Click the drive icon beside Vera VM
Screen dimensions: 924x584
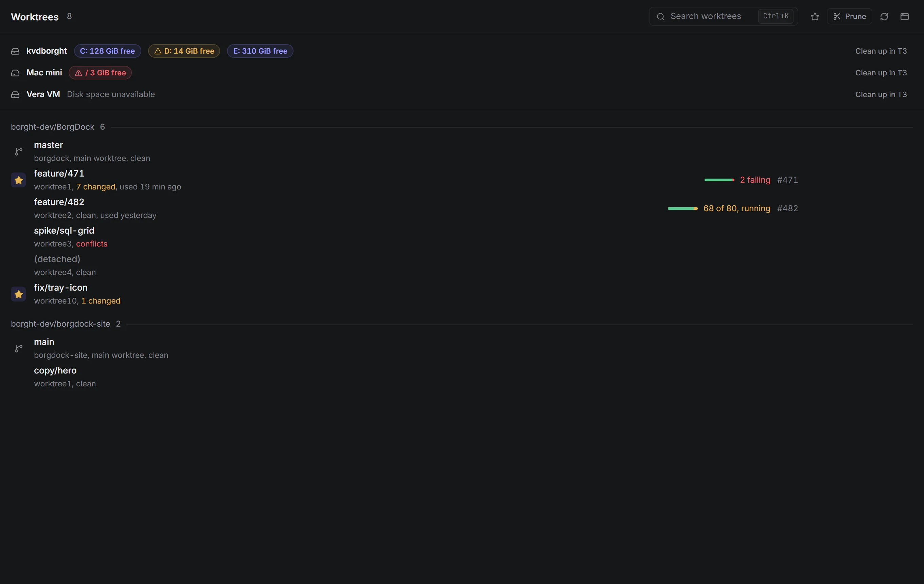point(15,95)
